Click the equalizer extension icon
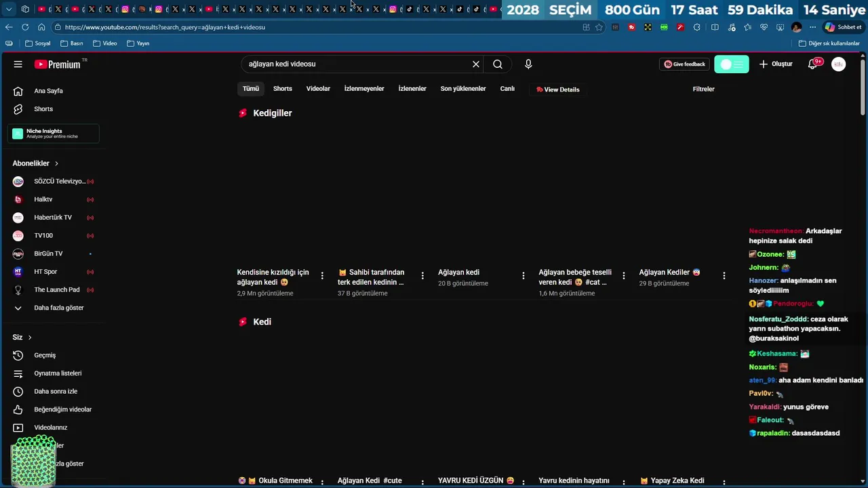Screen dimensions: 868x488 coord(615,27)
